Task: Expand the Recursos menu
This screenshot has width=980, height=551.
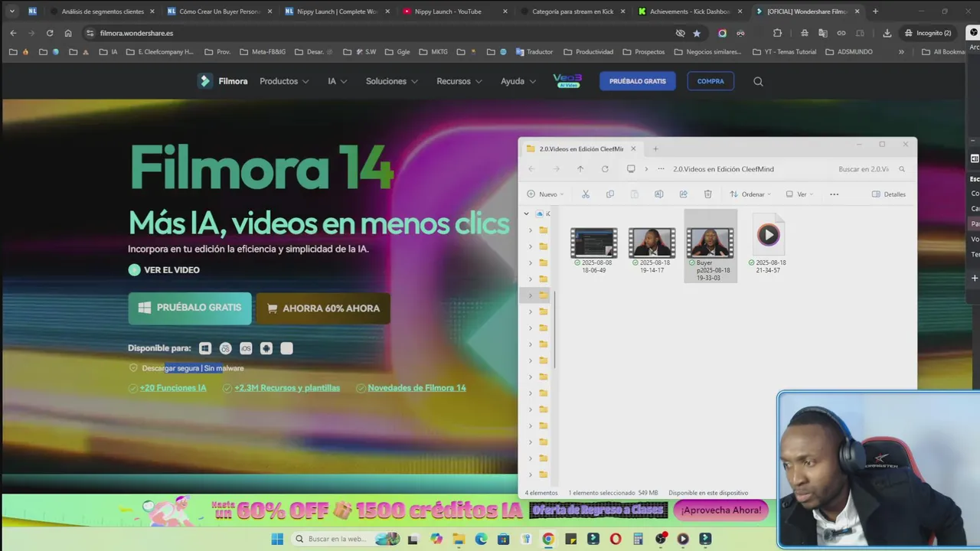Action: [459, 81]
